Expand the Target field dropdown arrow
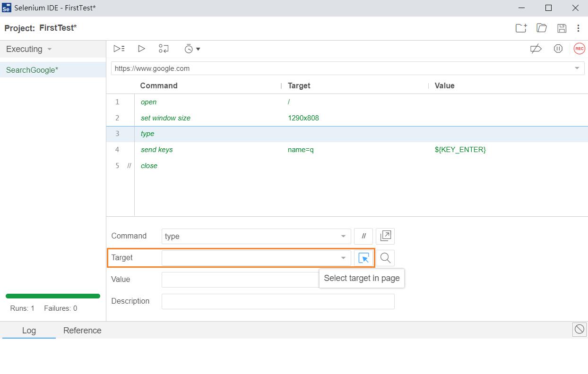This screenshot has width=588, height=374. [x=344, y=258]
